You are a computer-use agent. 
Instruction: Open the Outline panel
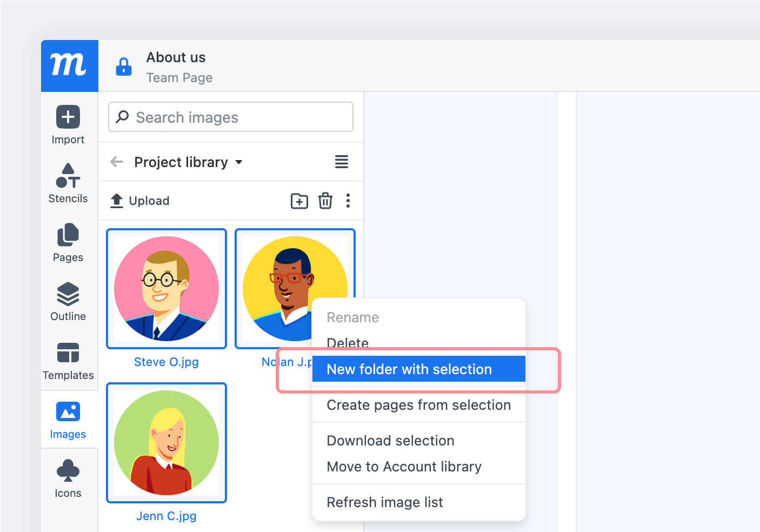pos(68,302)
